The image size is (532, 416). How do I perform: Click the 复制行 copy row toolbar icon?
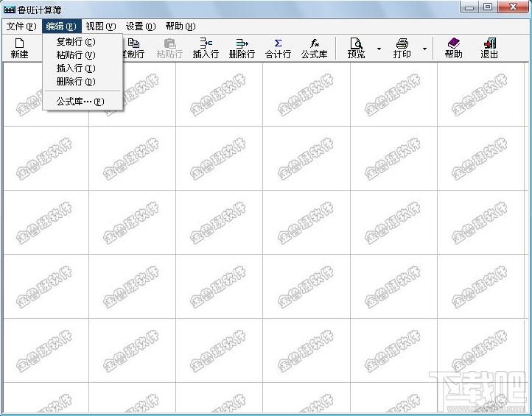click(x=133, y=43)
